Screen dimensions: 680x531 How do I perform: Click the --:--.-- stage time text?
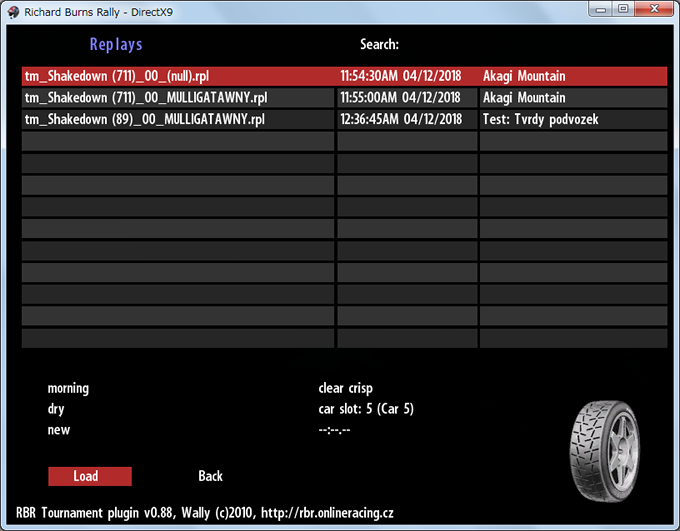coord(334,430)
